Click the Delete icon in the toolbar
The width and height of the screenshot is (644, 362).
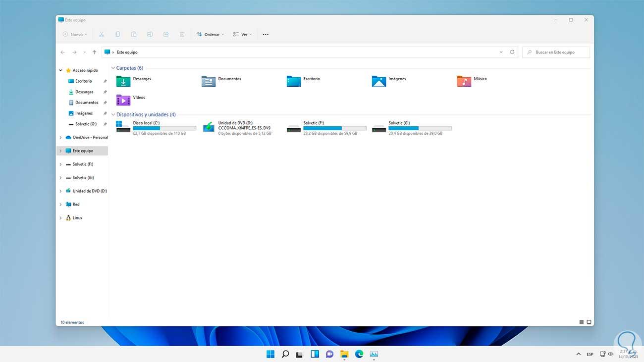182,34
